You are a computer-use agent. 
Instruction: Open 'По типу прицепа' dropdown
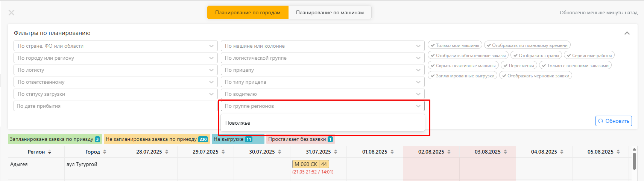(x=322, y=82)
